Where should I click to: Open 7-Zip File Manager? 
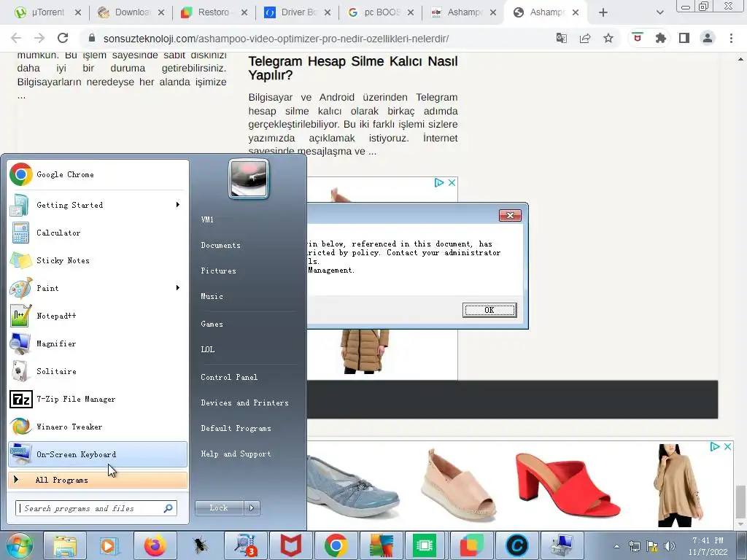(x=98, y=399)
